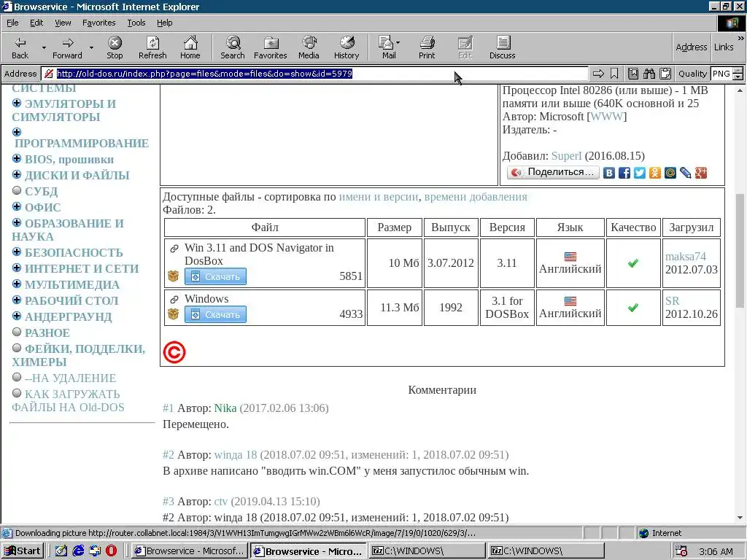This screenshot has height=560, width=747.
Task: Click the clipboard copy icon near Quality
Action: coord(665,74)
